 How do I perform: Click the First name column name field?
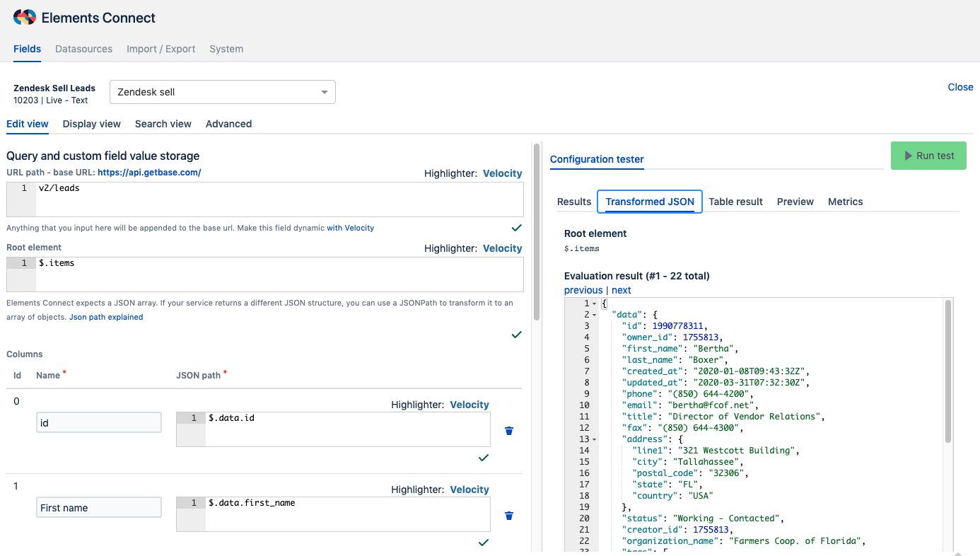(99, 508)
